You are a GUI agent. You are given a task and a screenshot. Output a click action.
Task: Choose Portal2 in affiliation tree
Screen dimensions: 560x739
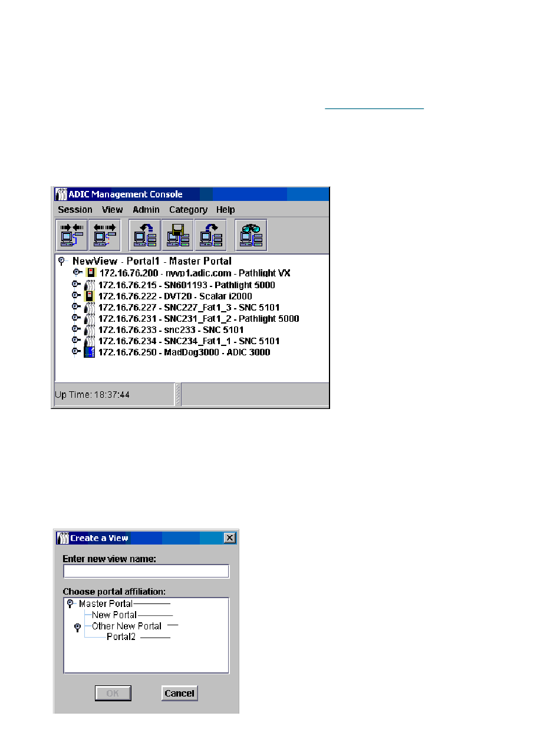point(121,637)
